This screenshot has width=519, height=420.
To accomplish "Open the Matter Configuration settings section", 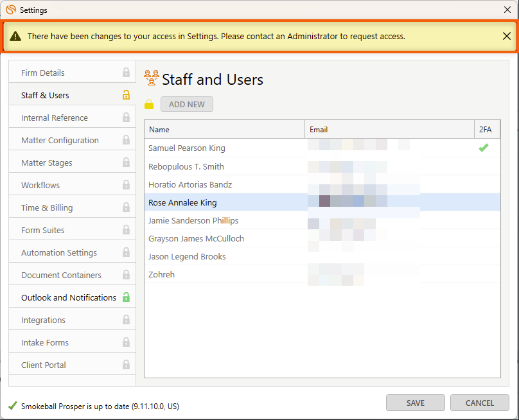I will (60, 140).
